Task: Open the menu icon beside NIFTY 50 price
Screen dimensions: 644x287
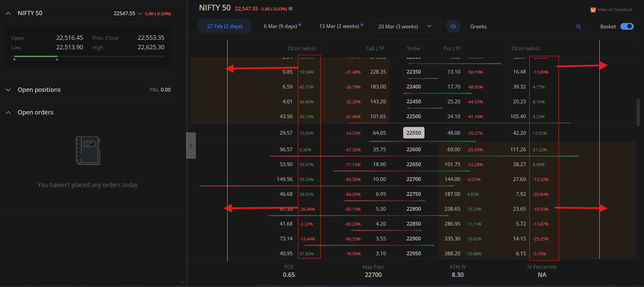Action: click(290, 9)
